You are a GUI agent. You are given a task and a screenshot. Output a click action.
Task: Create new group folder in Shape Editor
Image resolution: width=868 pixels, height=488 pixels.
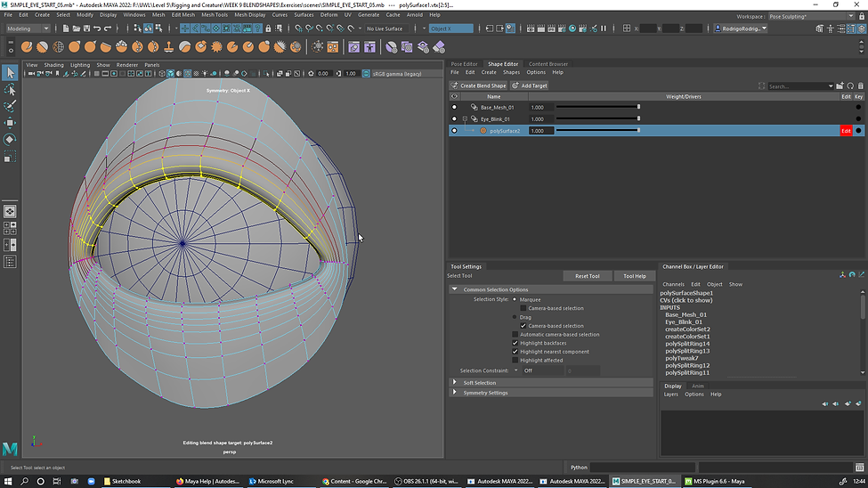(x=840, y=85)
